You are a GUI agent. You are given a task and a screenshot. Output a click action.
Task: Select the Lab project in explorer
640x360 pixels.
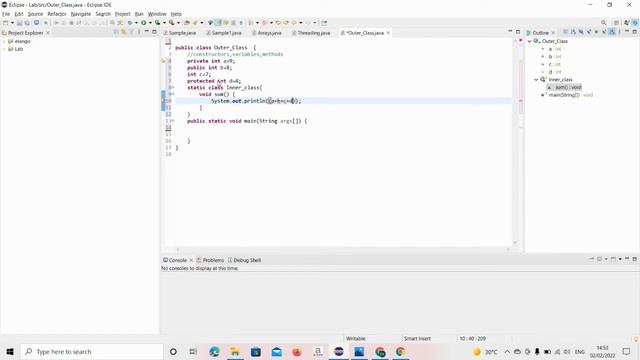click(19, 49)
